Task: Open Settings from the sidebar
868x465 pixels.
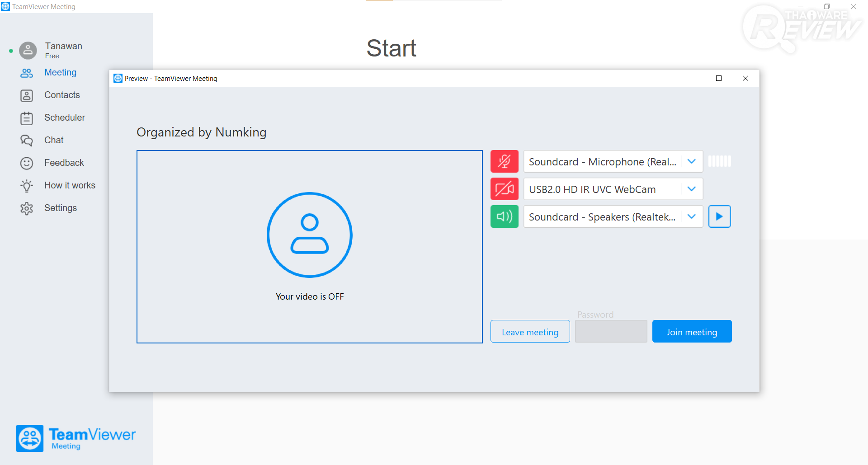Action: (61, 208)
